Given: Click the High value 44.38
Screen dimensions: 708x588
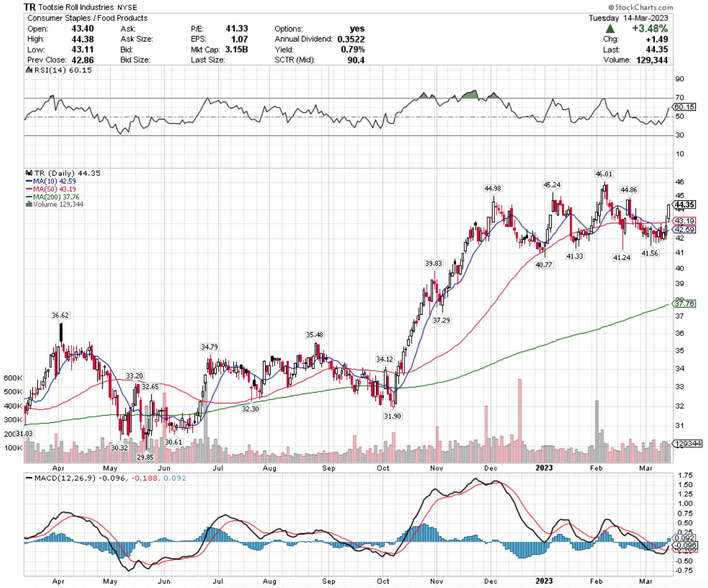Looking at the screenshot, I should tap(82, 39).
